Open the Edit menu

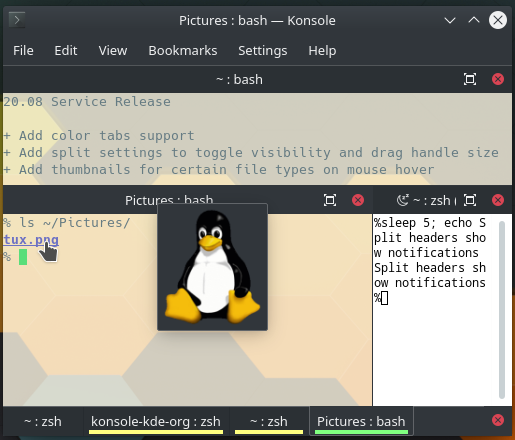point(66,51)
